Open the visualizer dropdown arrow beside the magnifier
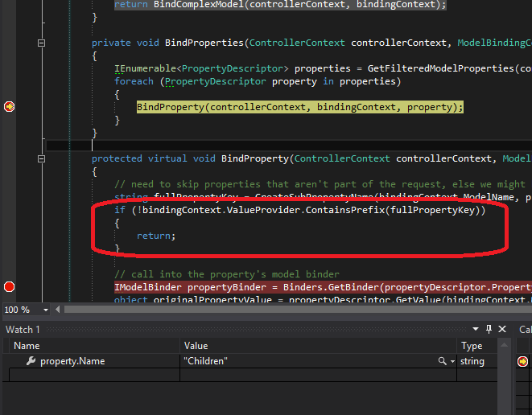The width and height of the screenshot is (532, 415). click(x=452, y=362)
